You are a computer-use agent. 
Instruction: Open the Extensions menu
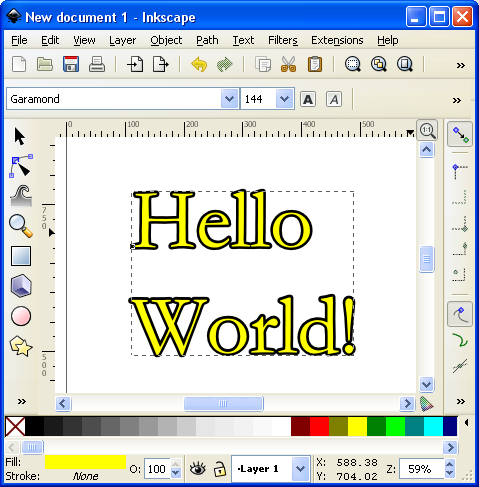click(x=337, y=40)
